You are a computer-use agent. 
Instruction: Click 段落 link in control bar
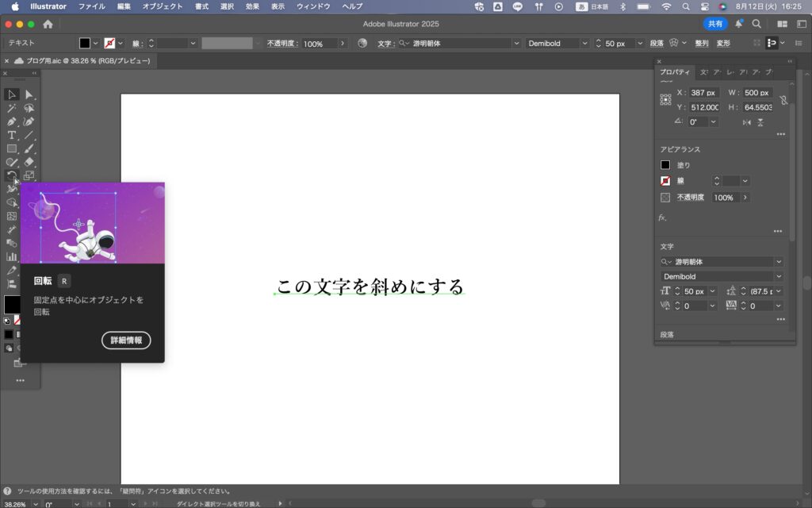[x=657, y=43]
